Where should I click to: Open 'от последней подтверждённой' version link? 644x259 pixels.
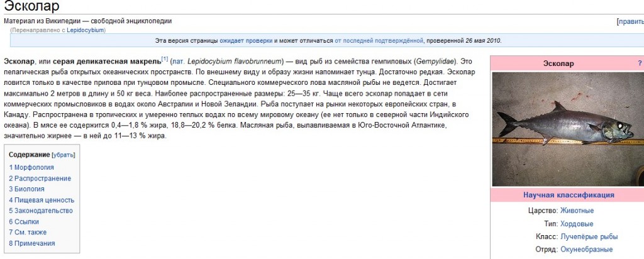coord(379,41)
